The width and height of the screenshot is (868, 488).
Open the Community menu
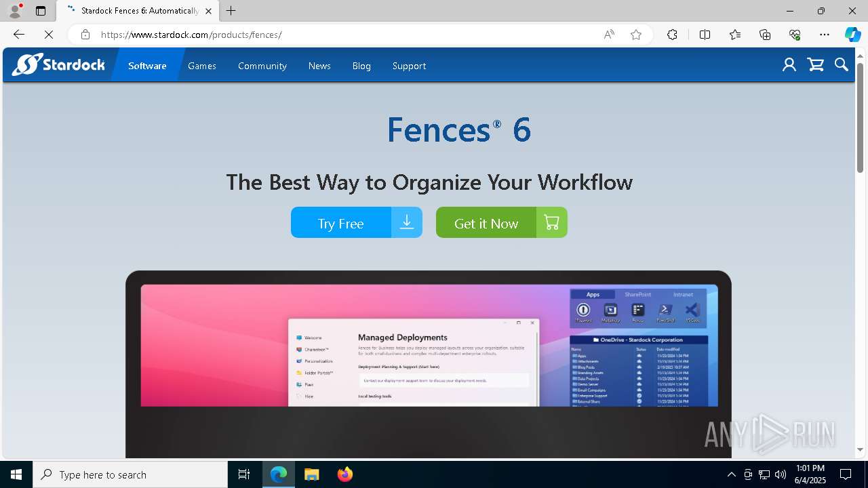click(x=262, y=66)
